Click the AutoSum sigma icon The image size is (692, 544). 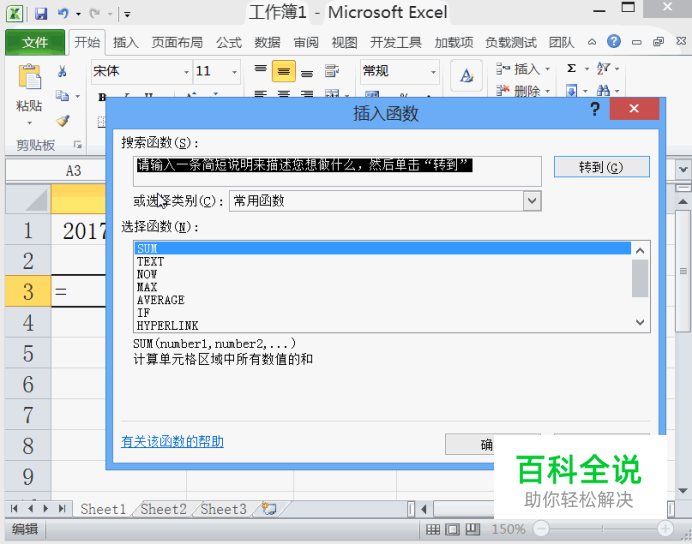click(572, 68)
